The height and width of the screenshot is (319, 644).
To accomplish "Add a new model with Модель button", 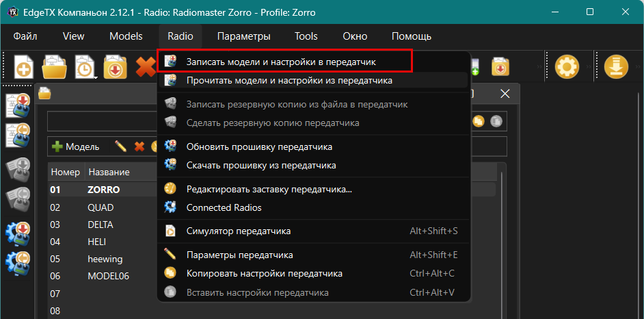I will tap(76, 146).
